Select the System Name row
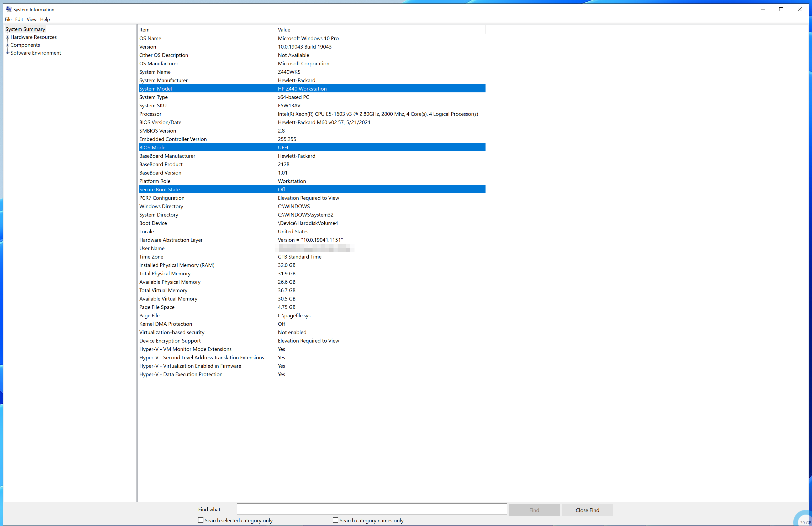 (312, 72)
